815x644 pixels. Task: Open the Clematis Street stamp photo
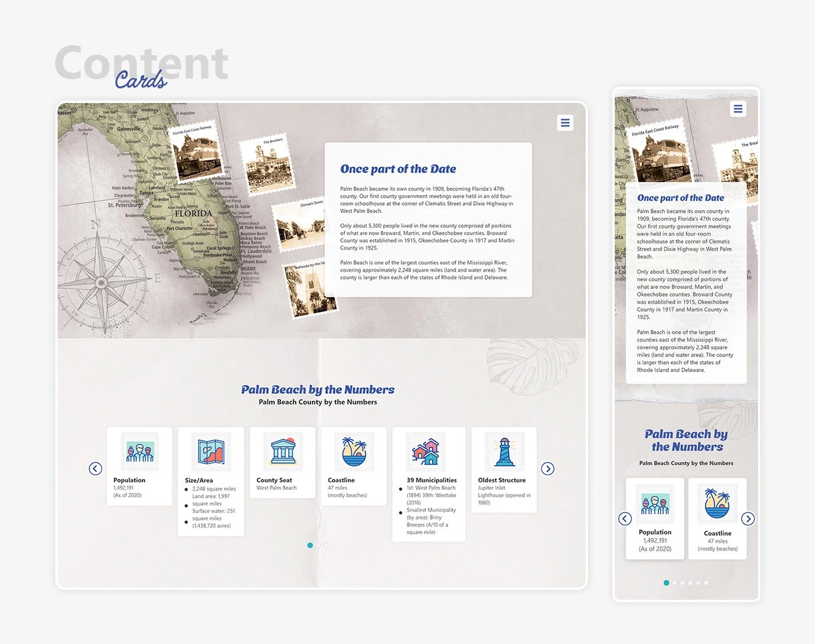pyautogui.click(x=298, y=225)
